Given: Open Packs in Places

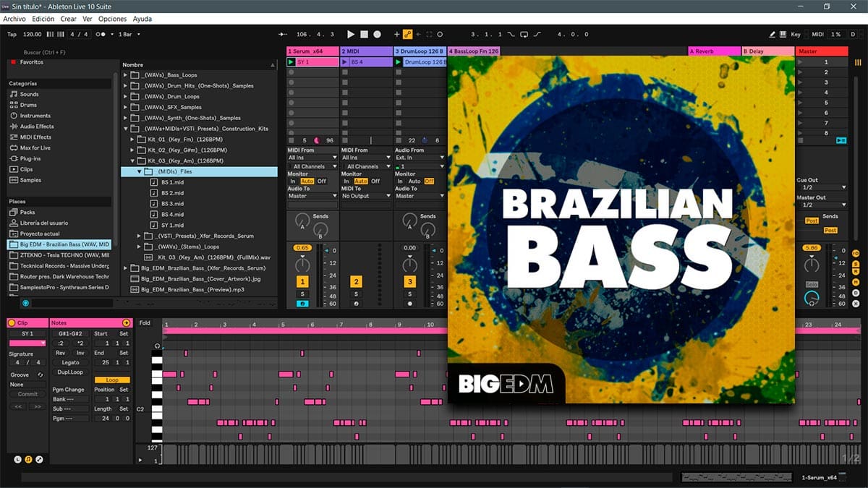Looking at the screenshot, I should tap(27, 212).
